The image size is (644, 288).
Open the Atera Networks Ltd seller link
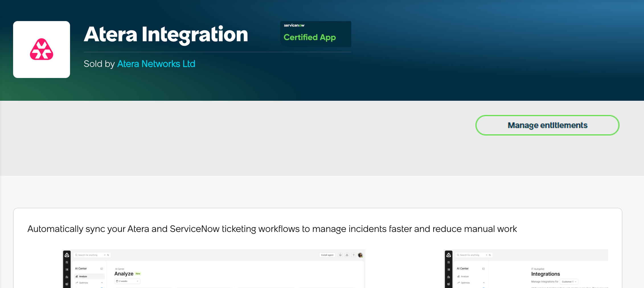click(x=156, y=64)
